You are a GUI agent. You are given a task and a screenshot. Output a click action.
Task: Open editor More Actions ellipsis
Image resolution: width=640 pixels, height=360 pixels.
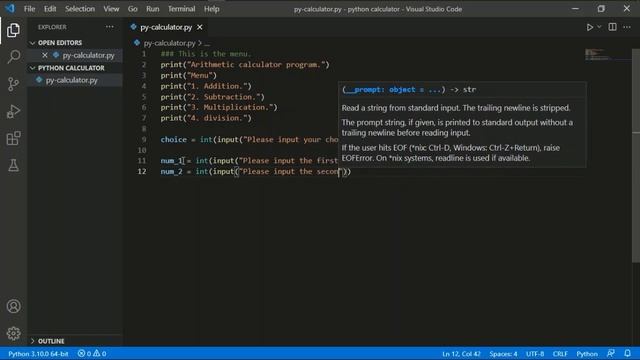click(627, 27)
